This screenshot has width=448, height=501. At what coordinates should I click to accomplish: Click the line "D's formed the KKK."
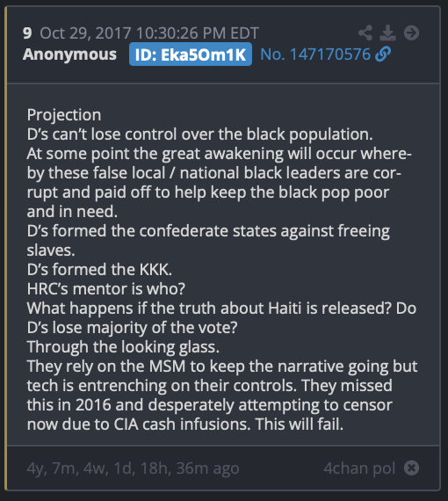[x=99, y=270]
